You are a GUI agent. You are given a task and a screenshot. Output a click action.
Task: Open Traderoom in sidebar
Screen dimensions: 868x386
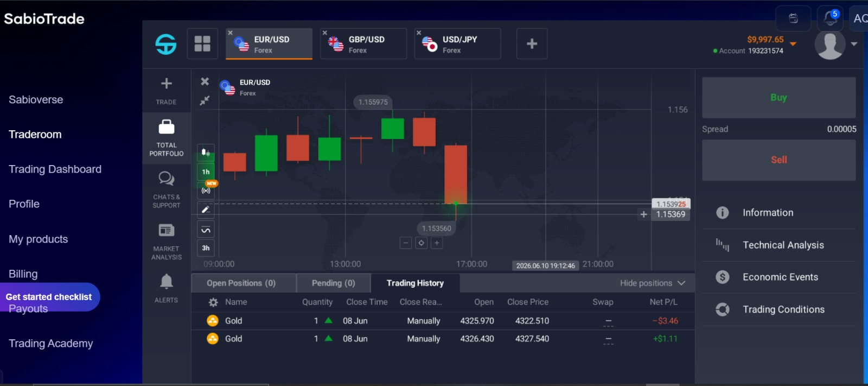tap(35, 135)
